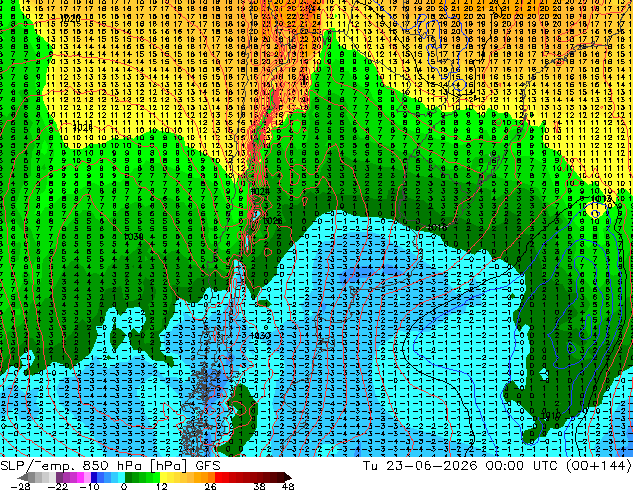Viewport: 634px width, 490px height.
Task: Click the '12' legend value
Action: (x=162, y=486)
